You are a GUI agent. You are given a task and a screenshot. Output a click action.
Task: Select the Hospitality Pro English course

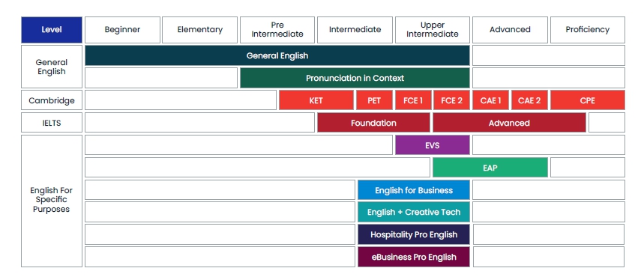pyautogui.click(x=414, y=234)
